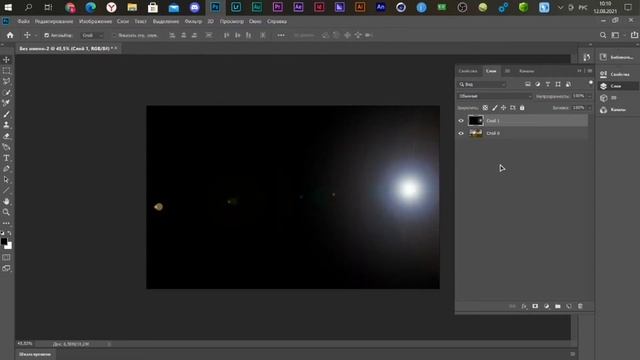640x360 pixels.
Task: Select the Eraser tool
Action: pyautogui.click(x=6, y=136)
